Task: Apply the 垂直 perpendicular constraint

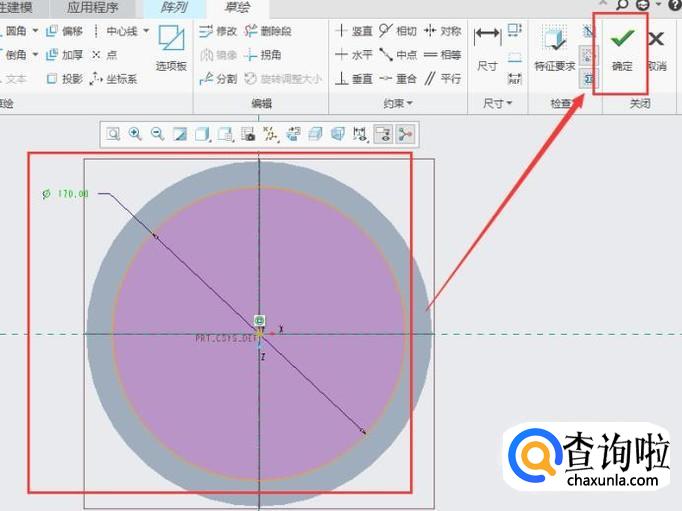Action: [354, 79]
